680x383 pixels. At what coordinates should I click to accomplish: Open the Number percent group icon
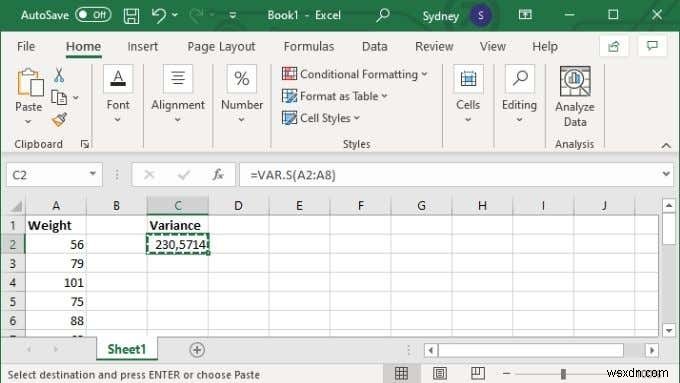point(242,79)
